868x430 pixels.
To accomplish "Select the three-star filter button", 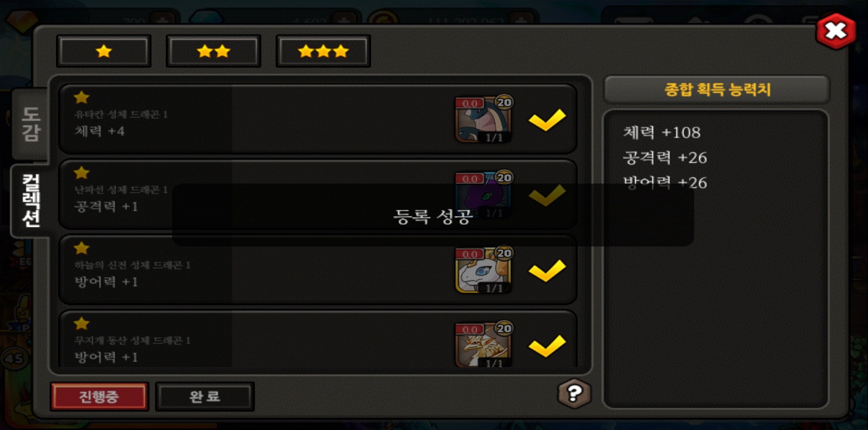I will pos(323,51).
